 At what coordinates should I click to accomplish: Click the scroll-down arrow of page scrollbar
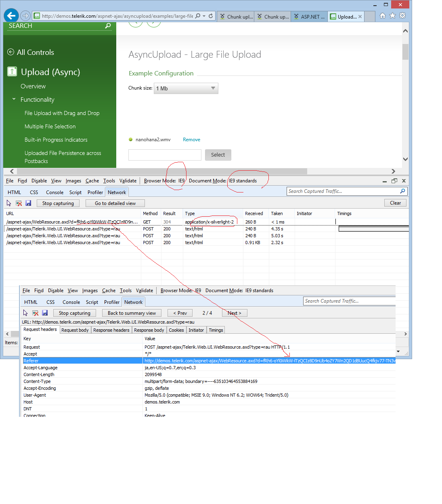[405, 159]
